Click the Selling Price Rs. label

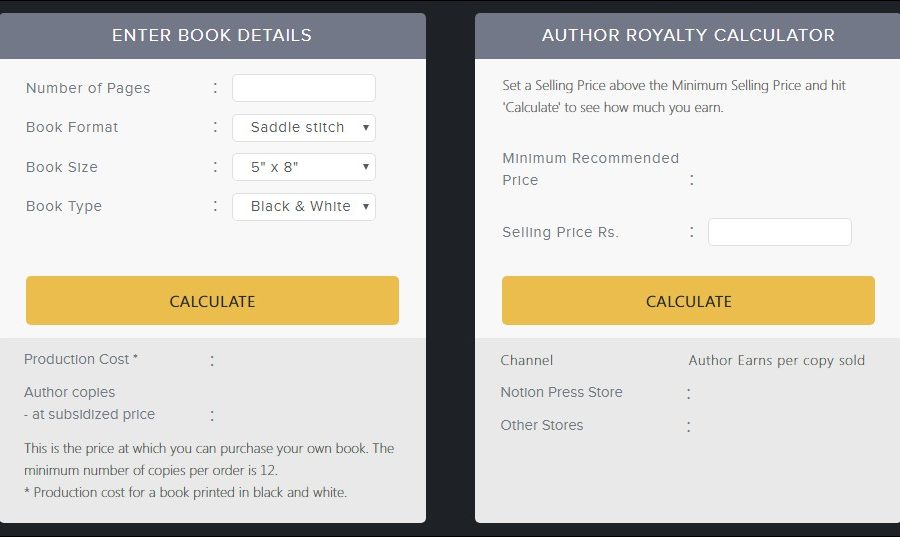point(560,232)
